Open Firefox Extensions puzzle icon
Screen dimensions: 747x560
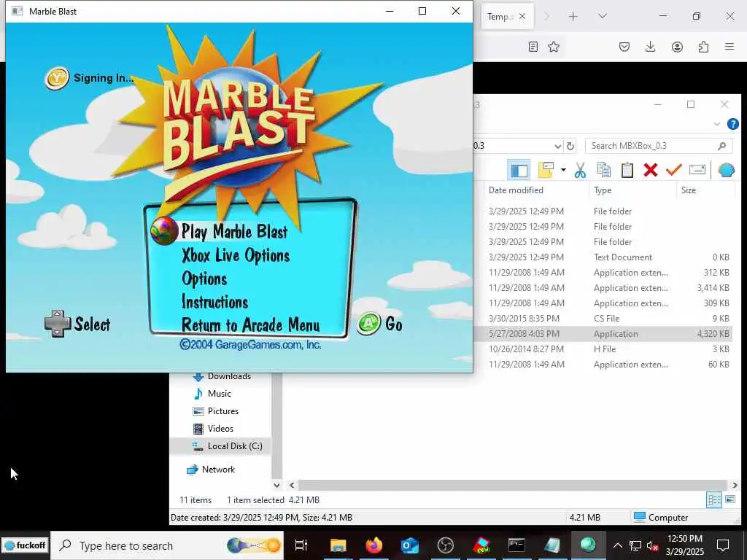(703, 47)
